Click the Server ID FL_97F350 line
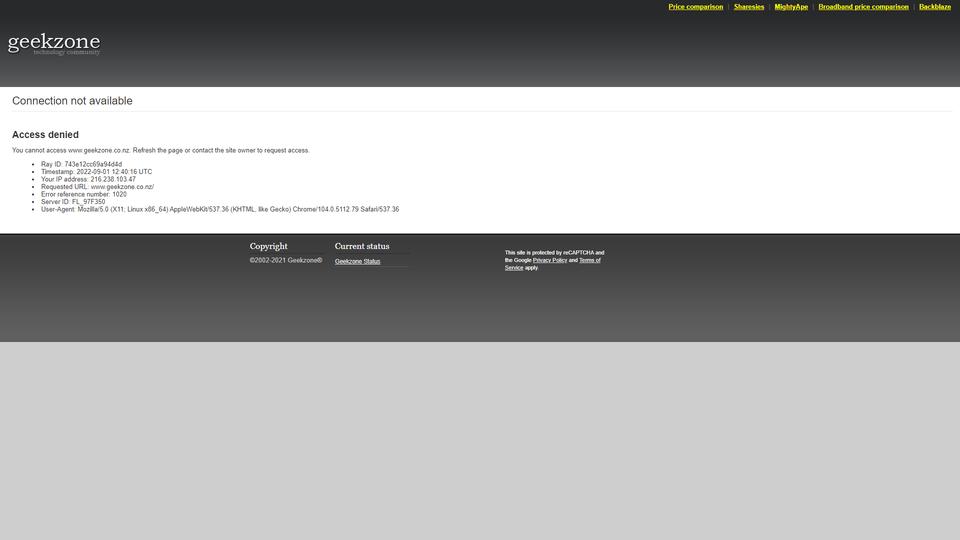This screenshot has width=960, height=540. (73, 201)
